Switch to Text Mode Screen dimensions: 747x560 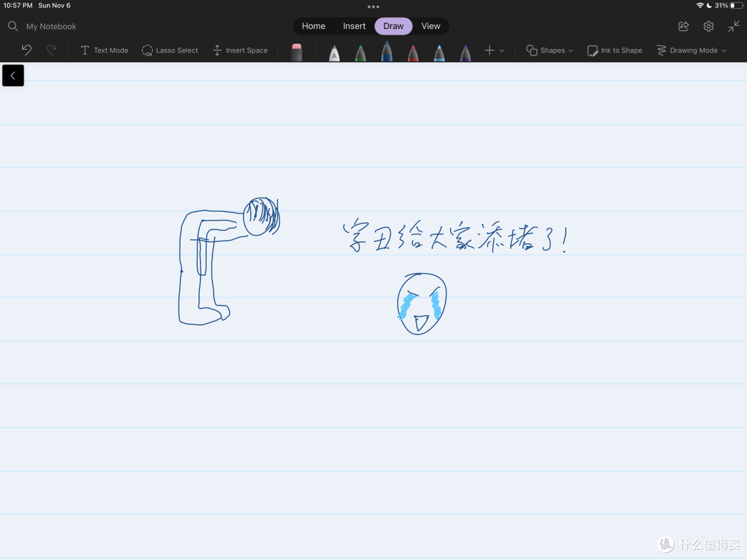104,50
